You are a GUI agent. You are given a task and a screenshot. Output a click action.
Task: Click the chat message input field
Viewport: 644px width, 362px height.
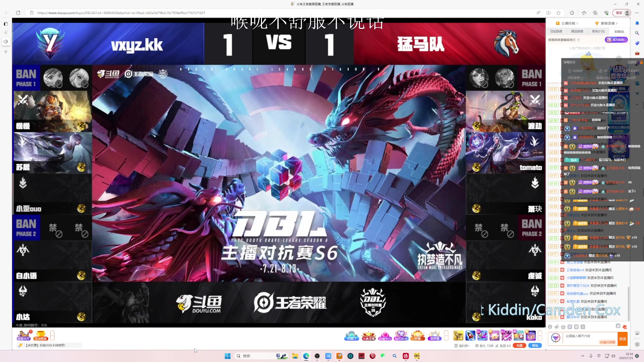coord(591,336)
